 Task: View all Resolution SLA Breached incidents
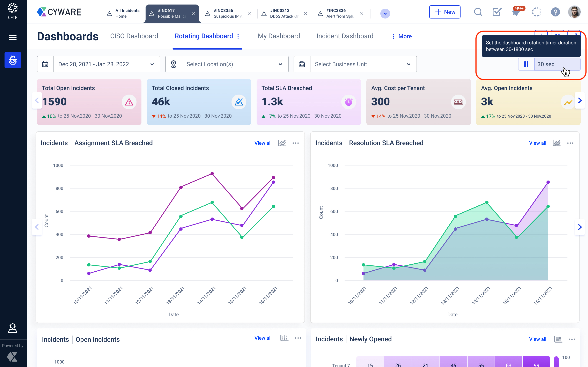point(537,143)
